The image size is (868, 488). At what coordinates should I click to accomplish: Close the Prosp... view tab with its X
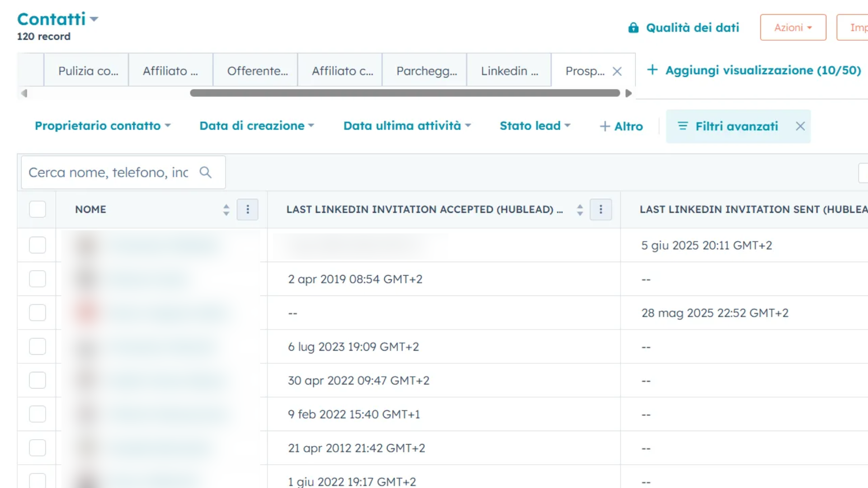tap(617, 71)
